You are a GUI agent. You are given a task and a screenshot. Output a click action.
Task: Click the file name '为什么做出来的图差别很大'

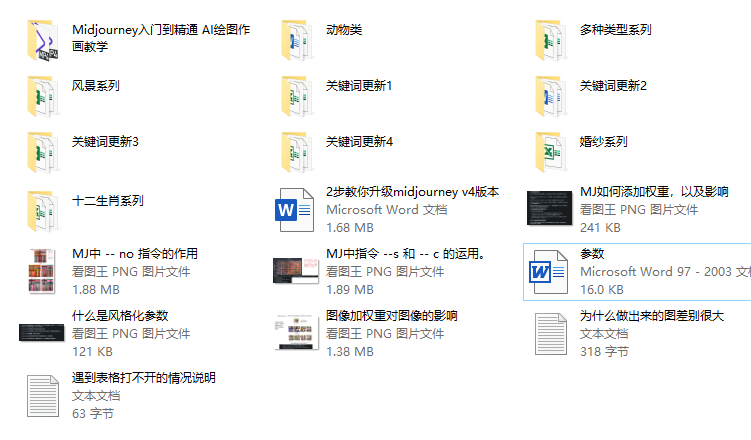click(652, 316)
